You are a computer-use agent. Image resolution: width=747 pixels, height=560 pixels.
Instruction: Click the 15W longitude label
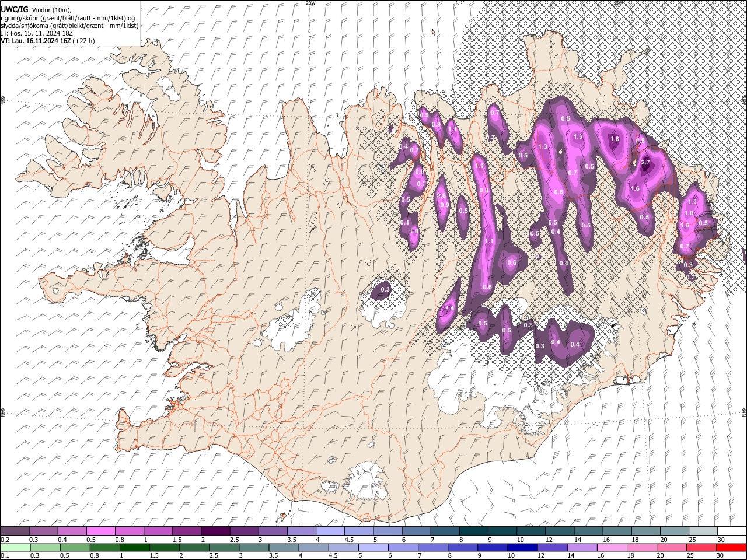point(618,3)
